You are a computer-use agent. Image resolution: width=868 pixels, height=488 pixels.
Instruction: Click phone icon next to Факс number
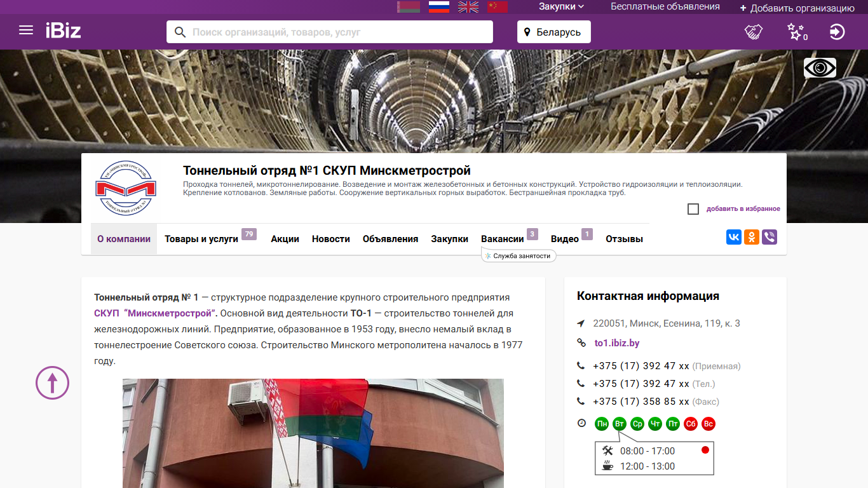click(x=581, y=402)
